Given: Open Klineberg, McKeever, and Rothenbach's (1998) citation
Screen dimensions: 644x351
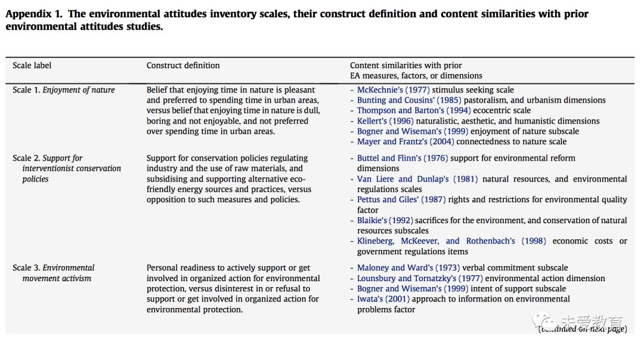Looking at the screenshot, I should pyautogui.click(x=451, y=241).
